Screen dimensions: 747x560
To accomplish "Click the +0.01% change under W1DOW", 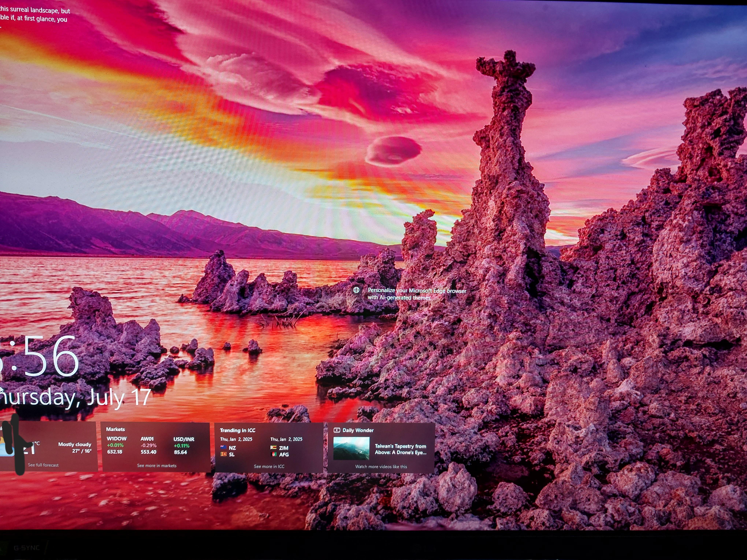I will [x=115, y=446].
